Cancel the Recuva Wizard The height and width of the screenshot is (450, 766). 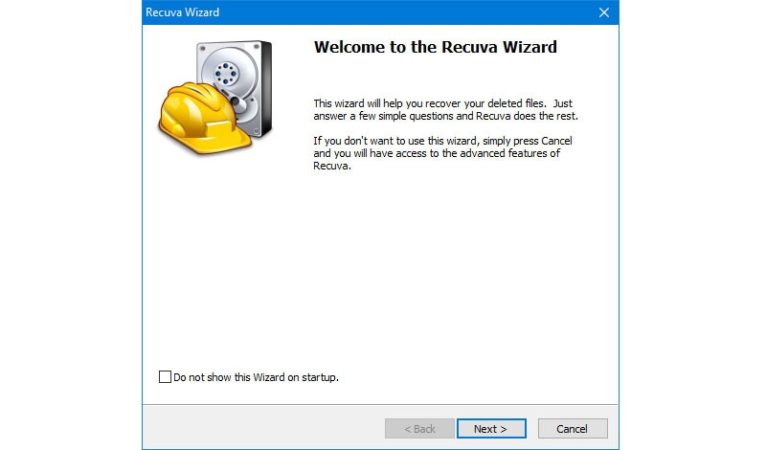(573, 429)
